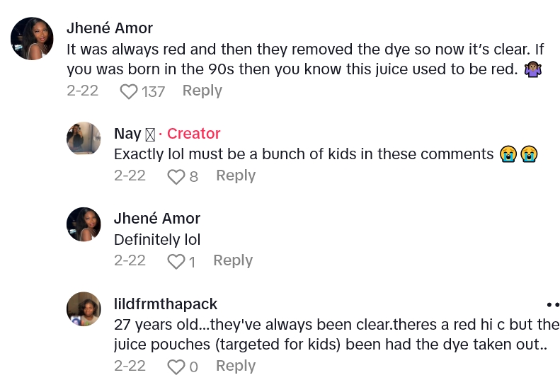Open Jhené Amor's top-level profile picture
Screen dimensions: 560x392
click(32, 38)
